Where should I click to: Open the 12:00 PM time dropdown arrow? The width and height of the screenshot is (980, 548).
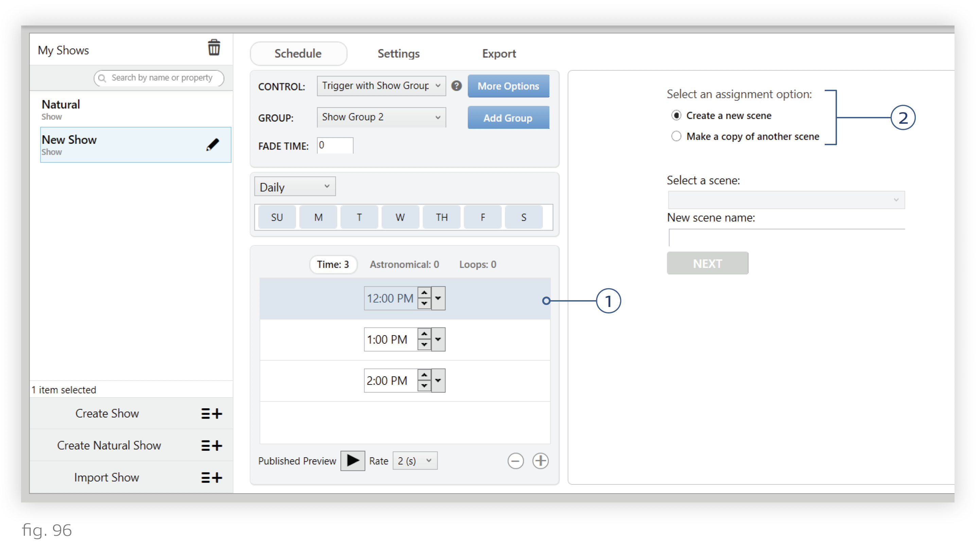tap(438, 298)
